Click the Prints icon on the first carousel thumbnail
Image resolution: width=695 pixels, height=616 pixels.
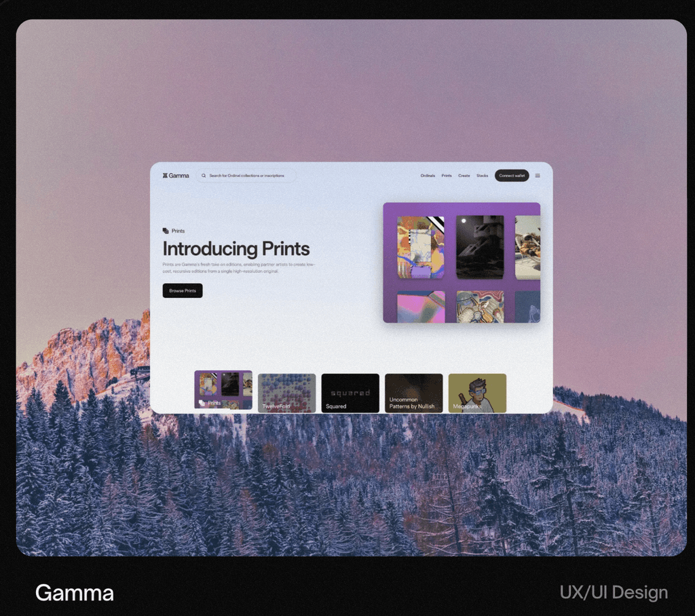tap(202, 403)
